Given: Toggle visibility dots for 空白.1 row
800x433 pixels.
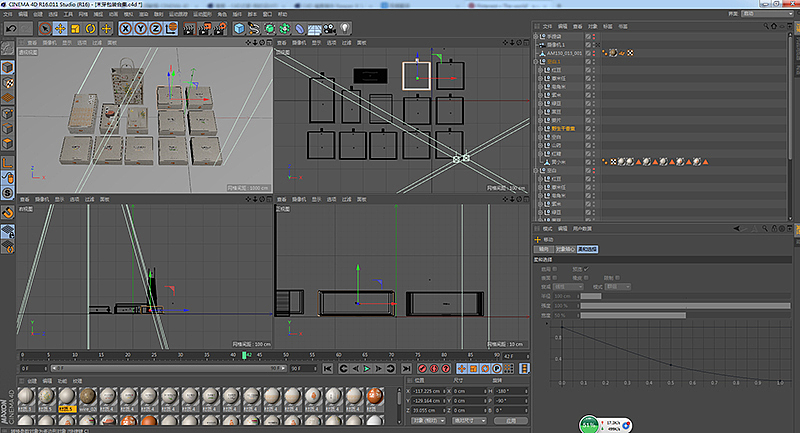Looking at the screenshot, I should click(x=594, y=62).
